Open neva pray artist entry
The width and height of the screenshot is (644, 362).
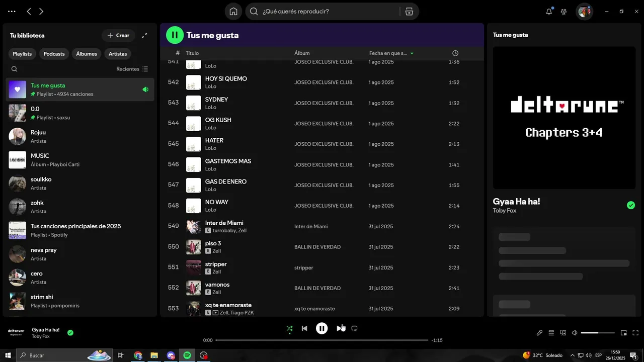tap(80, 254)
